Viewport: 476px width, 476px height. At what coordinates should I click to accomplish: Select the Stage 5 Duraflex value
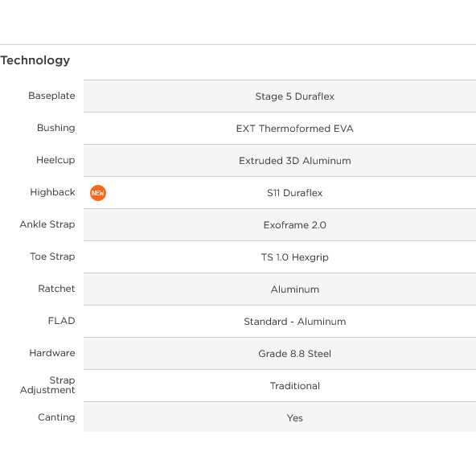[x=295, y=96]
